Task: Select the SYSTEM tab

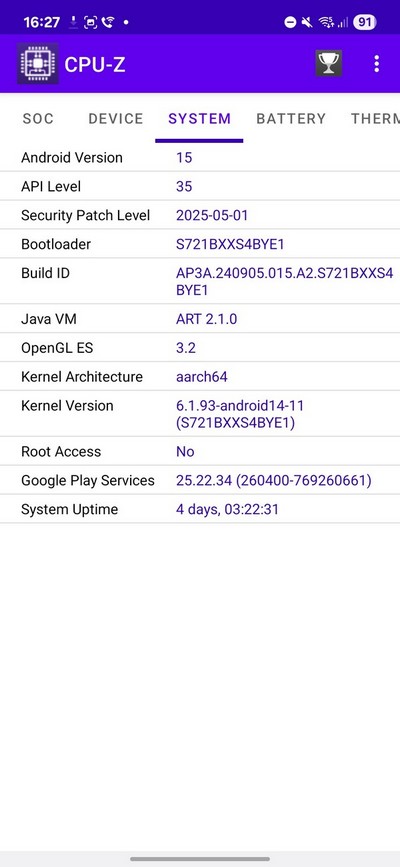Action: coord(199,118)
